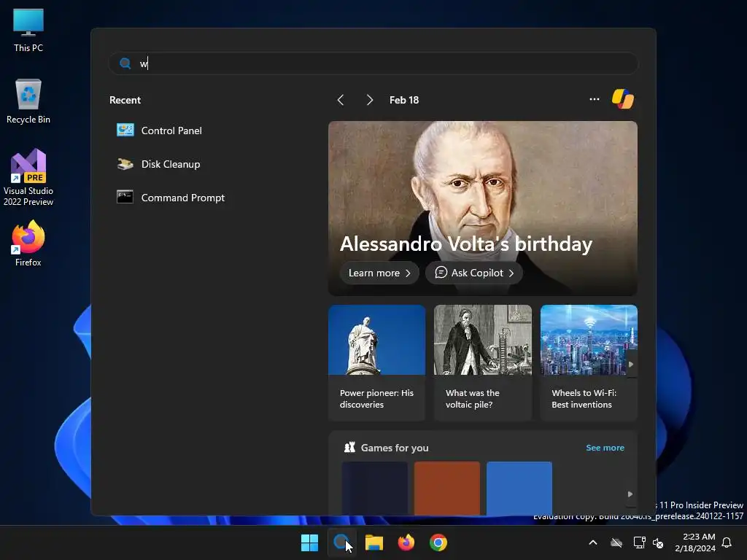Screen dimensions: 747x560
Task: Select Firefox desktop shortcut
Action: [x=28, y=244]
